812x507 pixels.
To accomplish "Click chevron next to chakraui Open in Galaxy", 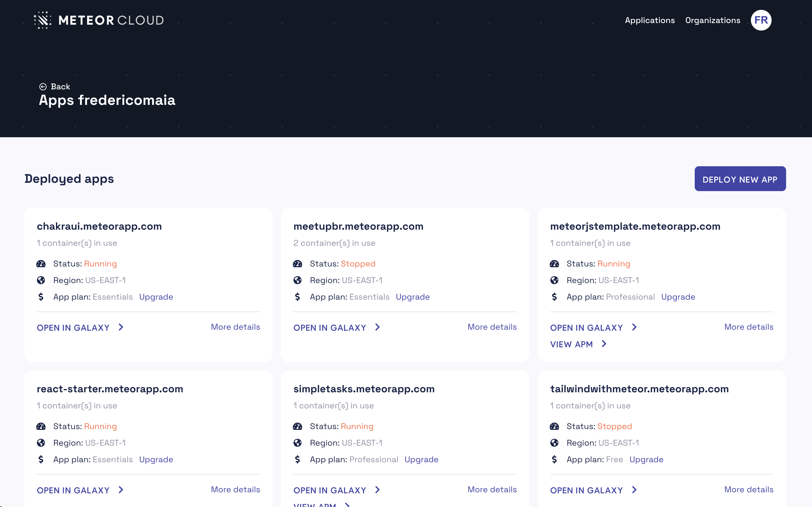I will tap(121, 327).
